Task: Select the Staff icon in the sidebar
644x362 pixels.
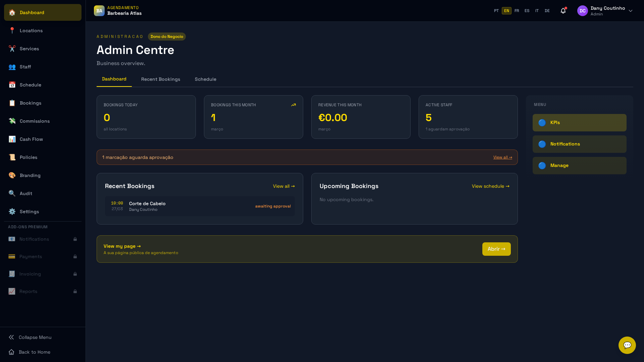Action: (12, 67)
